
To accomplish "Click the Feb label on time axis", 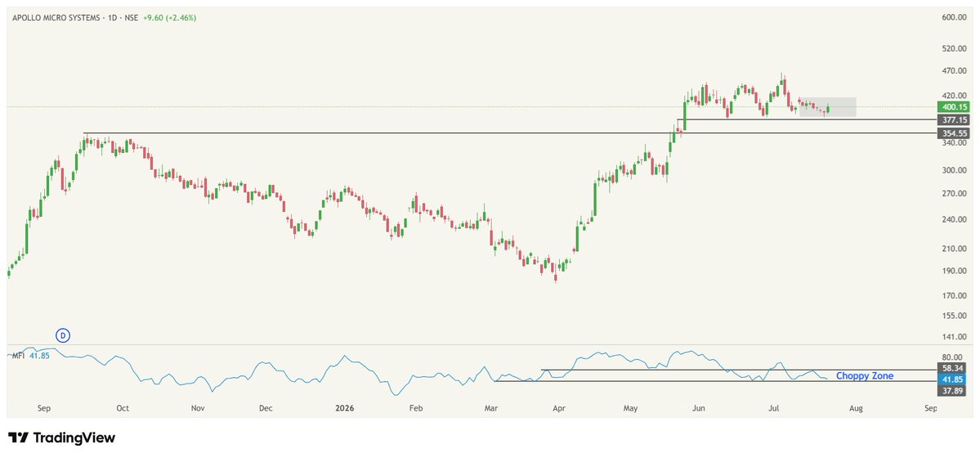I will pyautogui.click(x=416, y=409).
